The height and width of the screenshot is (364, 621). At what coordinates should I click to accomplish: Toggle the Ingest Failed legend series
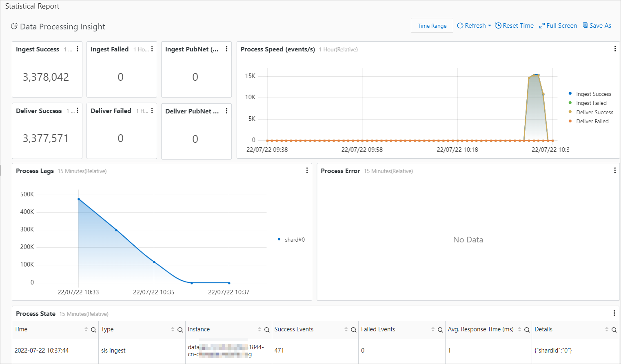point(588,103)
